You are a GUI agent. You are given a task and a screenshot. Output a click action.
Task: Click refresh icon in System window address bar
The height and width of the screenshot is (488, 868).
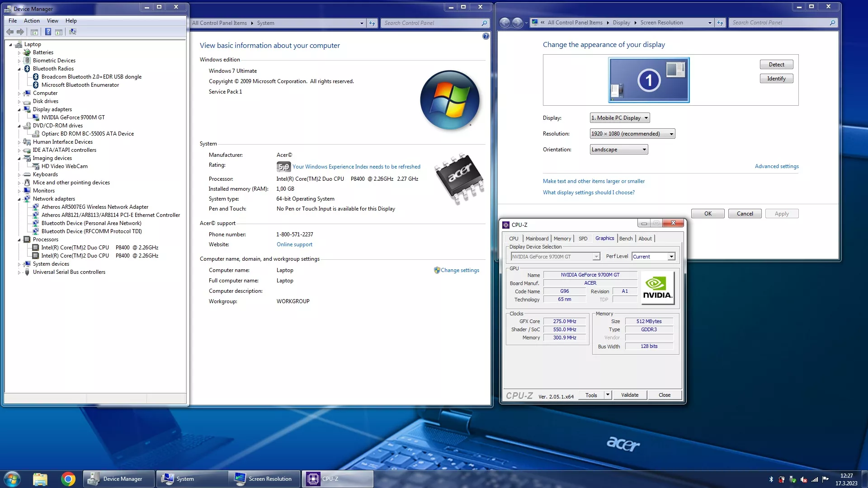point(372,23)
